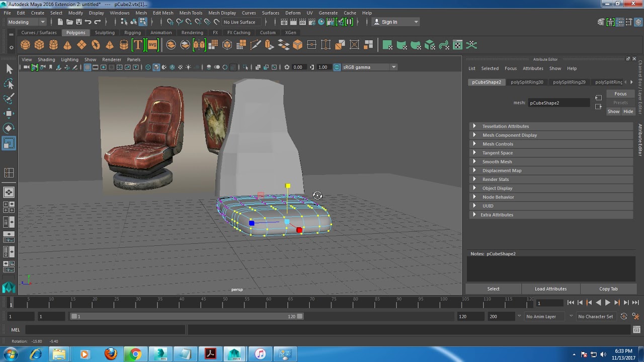Expand Smooth Mesh section
644x362 pixels.
551,161
